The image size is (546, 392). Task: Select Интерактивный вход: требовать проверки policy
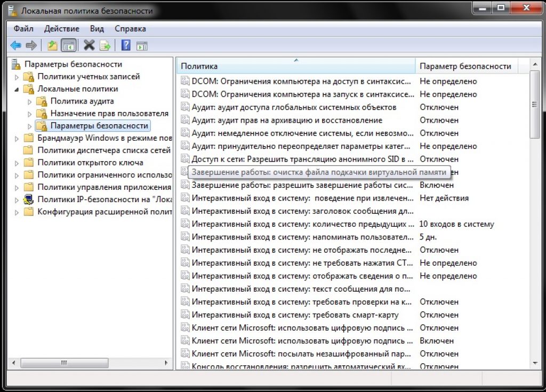pos(302,302)
